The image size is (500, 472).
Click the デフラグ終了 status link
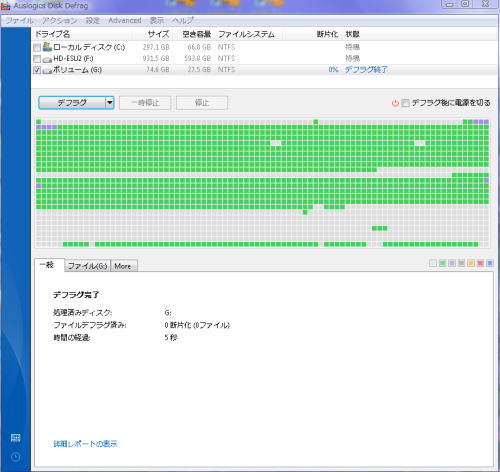pyautogui.click(x=366, y=70)
